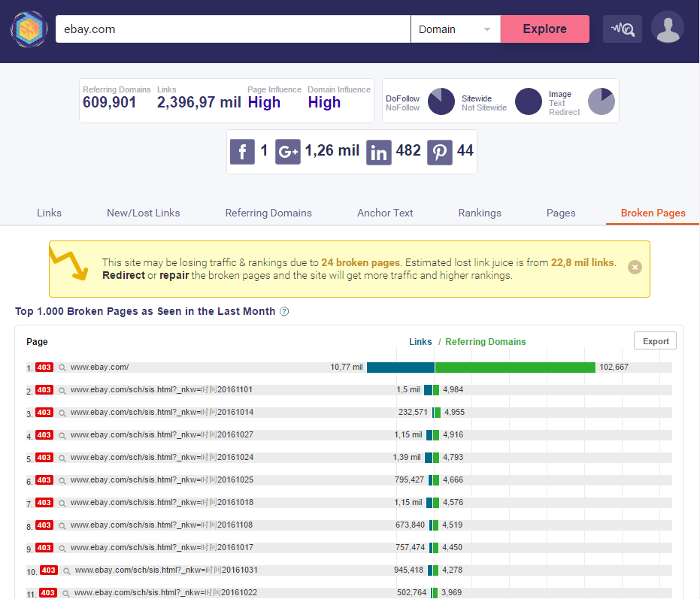Click the Sitewide pie chart
Screen dimensions: 700x599
tap(529, 101)
